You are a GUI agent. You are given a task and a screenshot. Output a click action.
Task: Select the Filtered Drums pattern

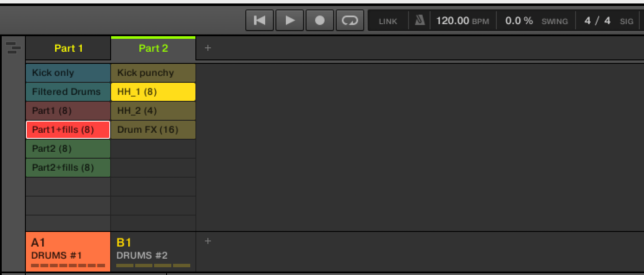click(68, 92)
